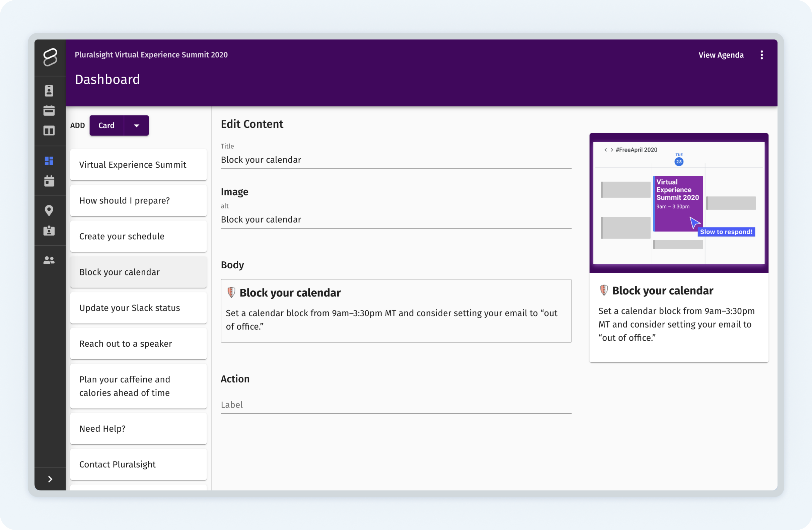
Task: Click into the Title input field
Action: [x=396, y=160]
